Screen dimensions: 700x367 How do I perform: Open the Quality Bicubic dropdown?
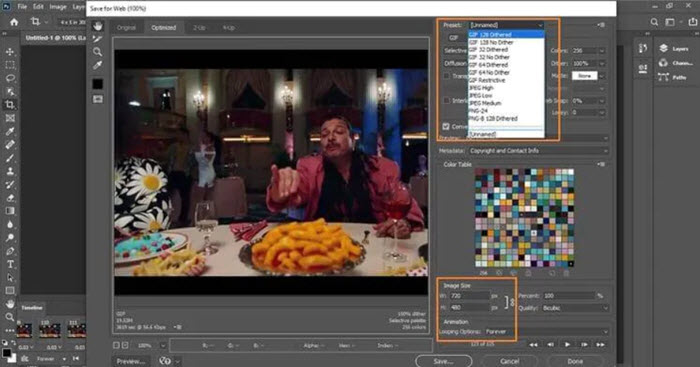pyautogui.click(x=575, y=308)
